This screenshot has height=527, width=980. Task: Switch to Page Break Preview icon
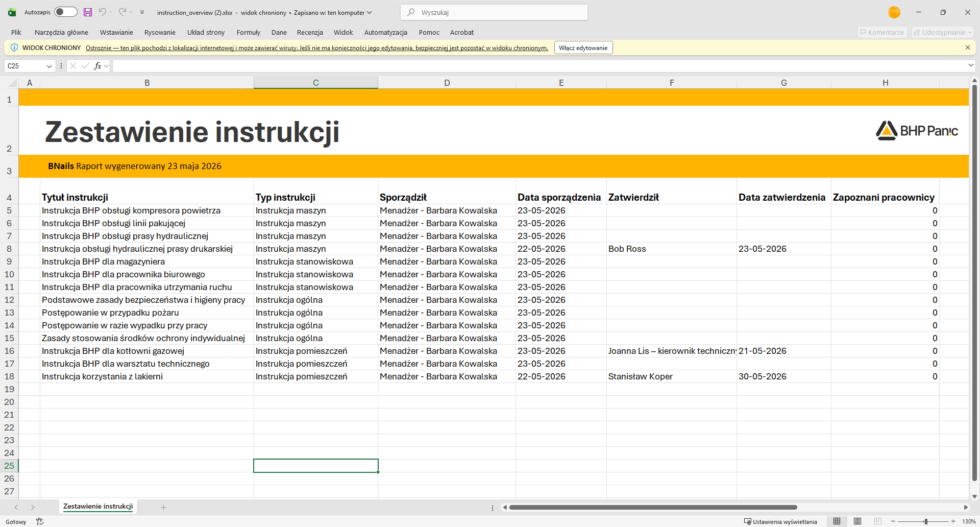[878, 521]
